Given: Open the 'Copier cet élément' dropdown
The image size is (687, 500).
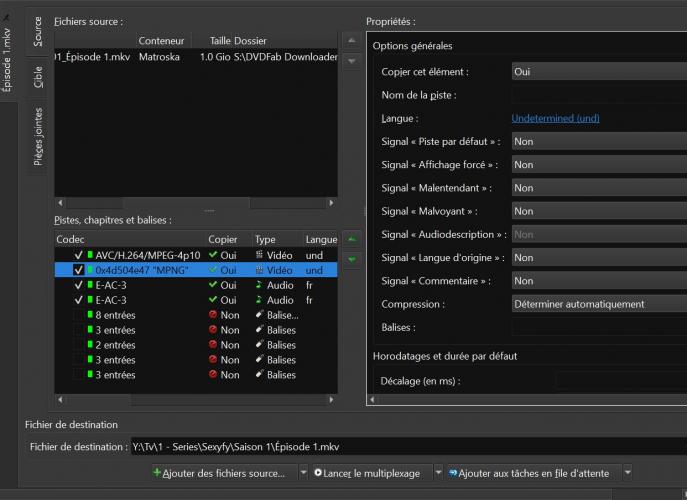Looking at the screenshot, I should click(598, 72).
